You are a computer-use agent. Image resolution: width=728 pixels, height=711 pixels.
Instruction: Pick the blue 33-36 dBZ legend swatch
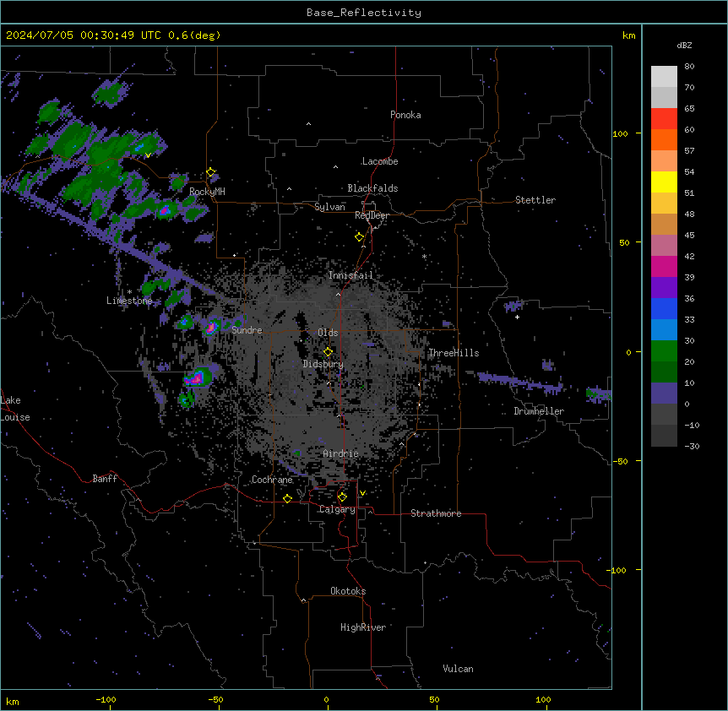click(x=664, y=308)
